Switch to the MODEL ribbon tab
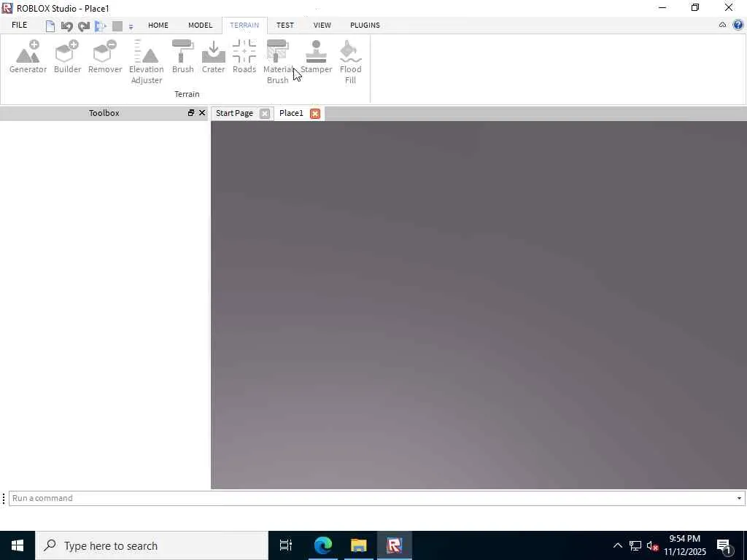Screen dimensions: 747x560 200,26
